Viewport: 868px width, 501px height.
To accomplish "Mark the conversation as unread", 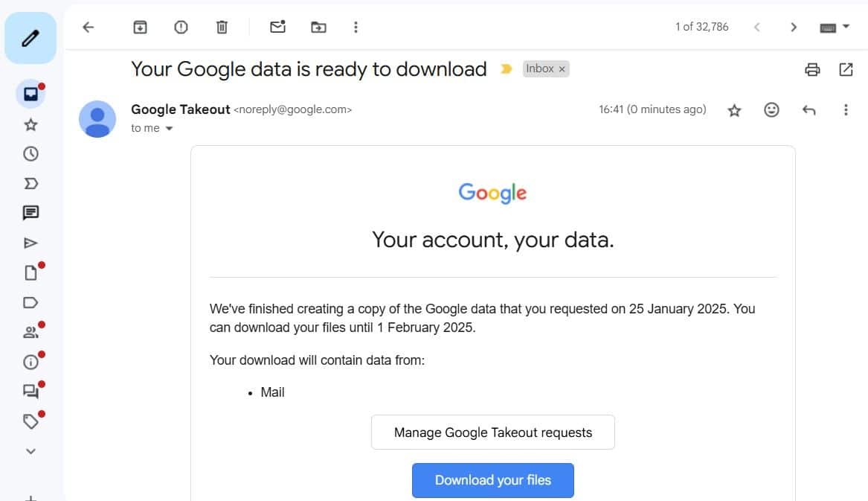I will click(x=277, y=27).
